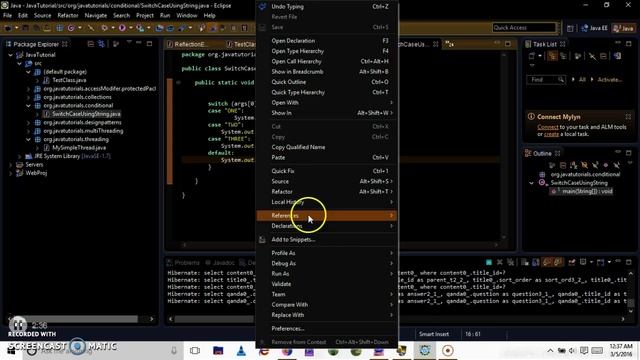
Task: Click the volume icon in system tray
Action: [x=572, y=351]
